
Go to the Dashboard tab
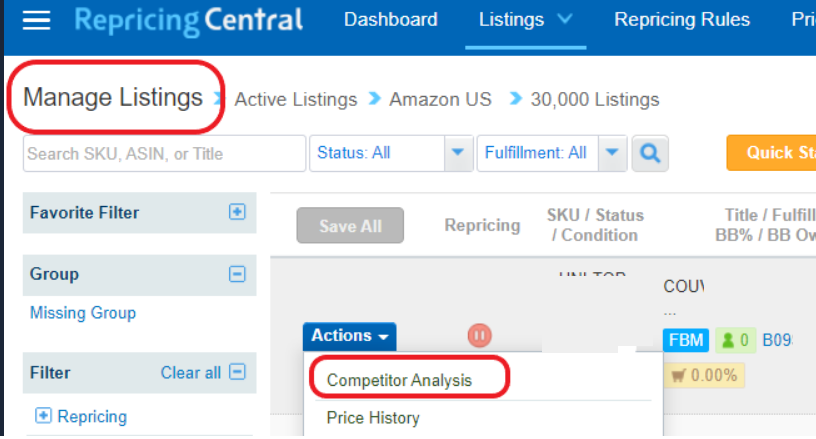391,20
